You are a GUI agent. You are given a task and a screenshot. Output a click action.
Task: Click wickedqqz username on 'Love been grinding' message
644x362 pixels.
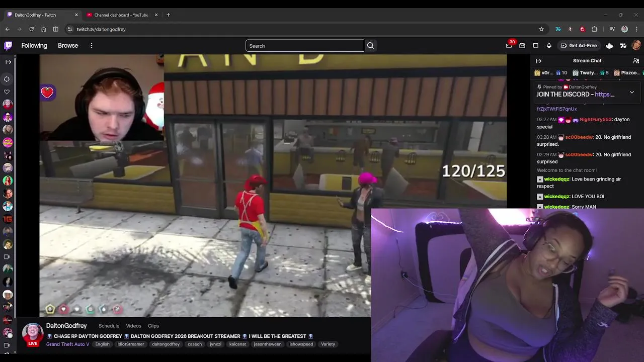coord(556,179)
